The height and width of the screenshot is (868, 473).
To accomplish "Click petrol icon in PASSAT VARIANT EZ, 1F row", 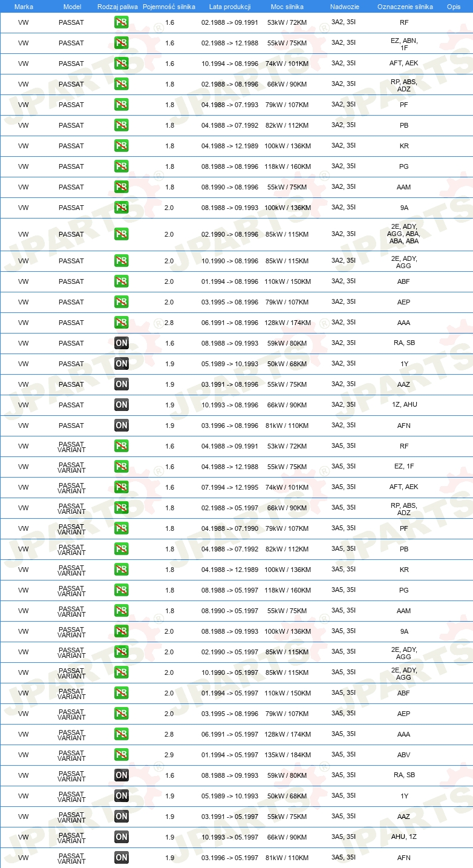I will tap(122, 467).
